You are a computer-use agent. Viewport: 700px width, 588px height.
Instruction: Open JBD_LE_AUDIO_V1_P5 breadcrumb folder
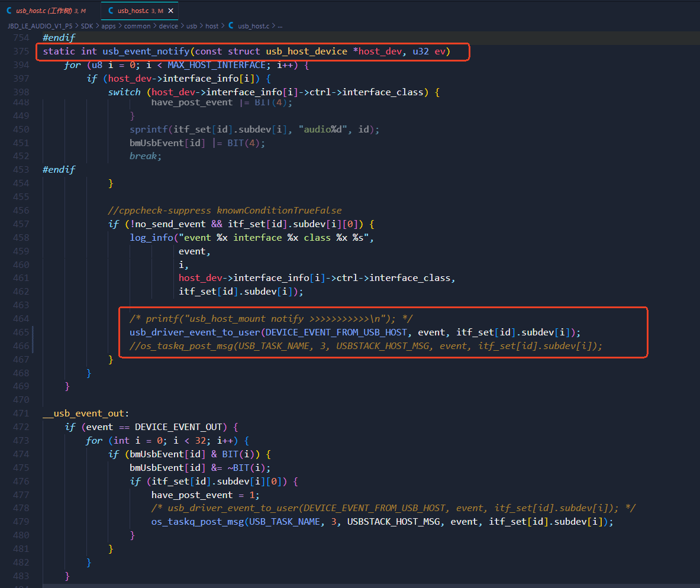pos(40,26)
